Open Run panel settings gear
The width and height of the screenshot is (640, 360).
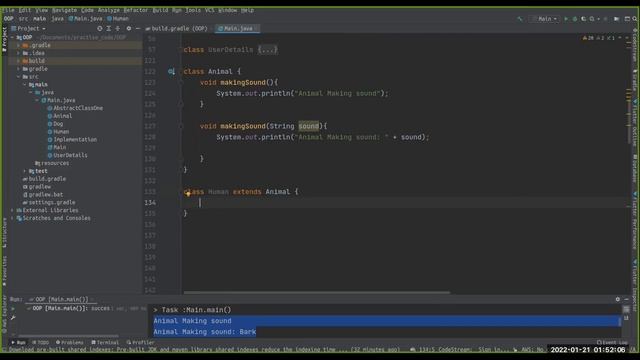point(618,299)
